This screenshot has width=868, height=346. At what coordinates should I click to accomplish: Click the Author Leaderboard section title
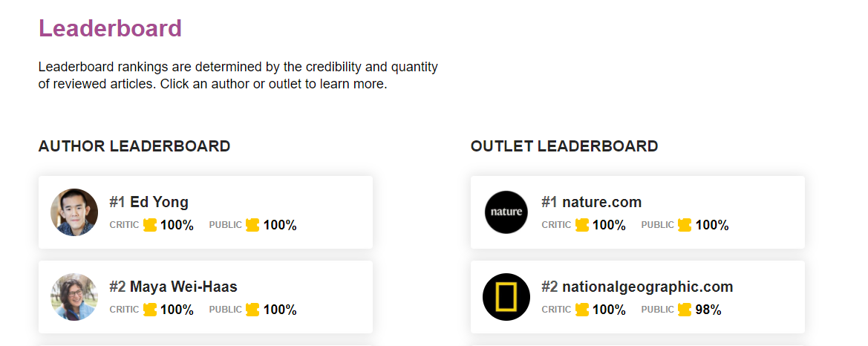[x=134, y=146]
